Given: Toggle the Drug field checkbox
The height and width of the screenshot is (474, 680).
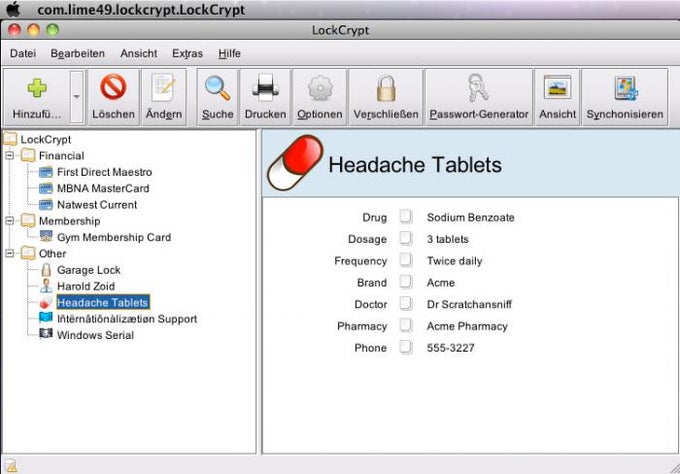Looking at the screenshot, I should (x=406, y=216).
